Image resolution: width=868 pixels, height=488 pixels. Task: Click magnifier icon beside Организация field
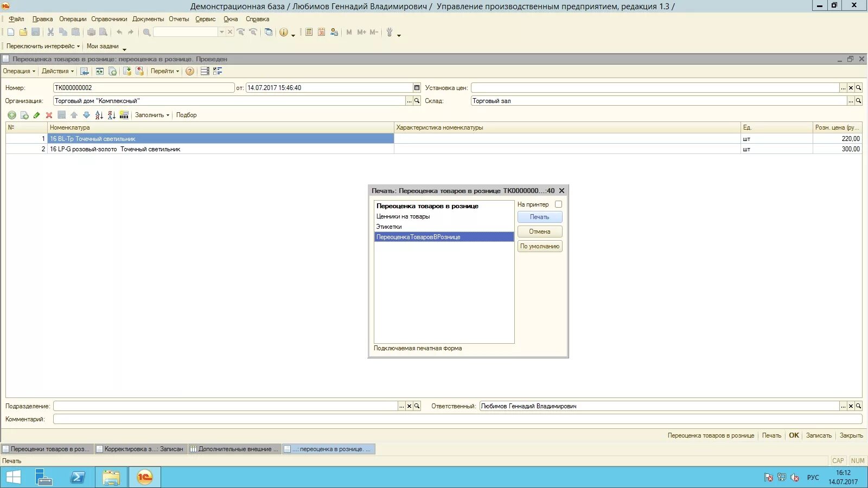pos(417,101)
